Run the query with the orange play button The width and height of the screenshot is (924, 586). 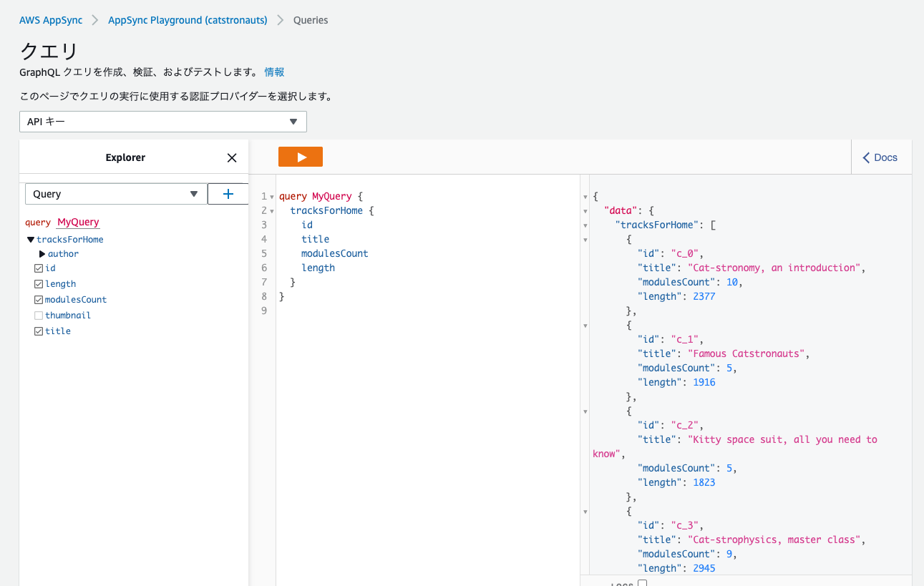(x=301, y=157)
